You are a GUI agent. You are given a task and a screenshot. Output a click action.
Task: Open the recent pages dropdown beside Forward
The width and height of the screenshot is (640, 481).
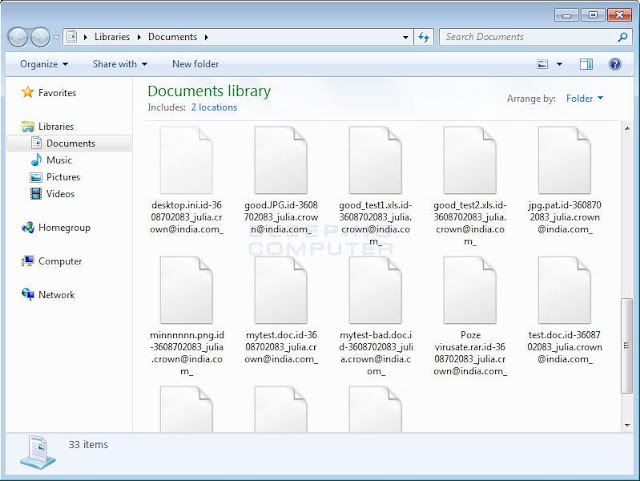56,37
